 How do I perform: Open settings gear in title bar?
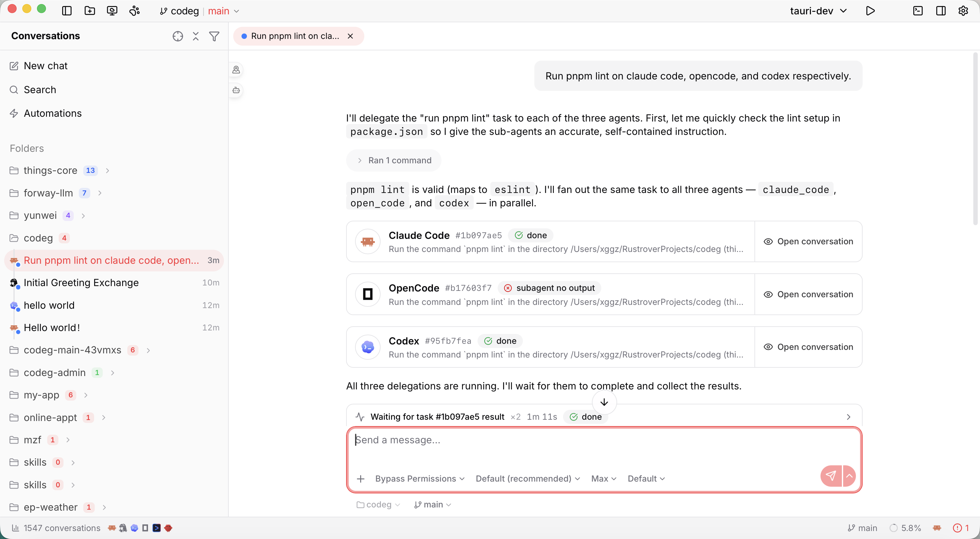[x=963, y=11]
